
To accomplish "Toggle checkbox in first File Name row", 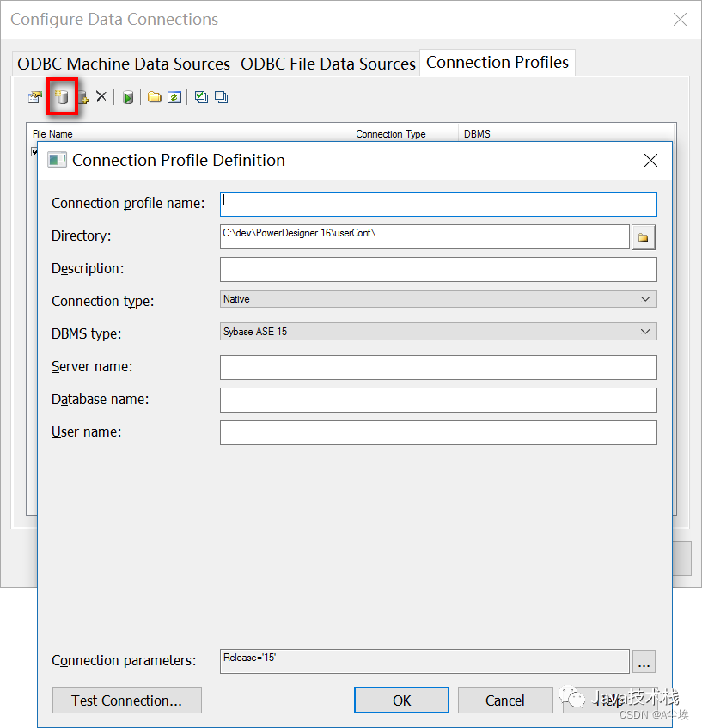I will point(34,152).
